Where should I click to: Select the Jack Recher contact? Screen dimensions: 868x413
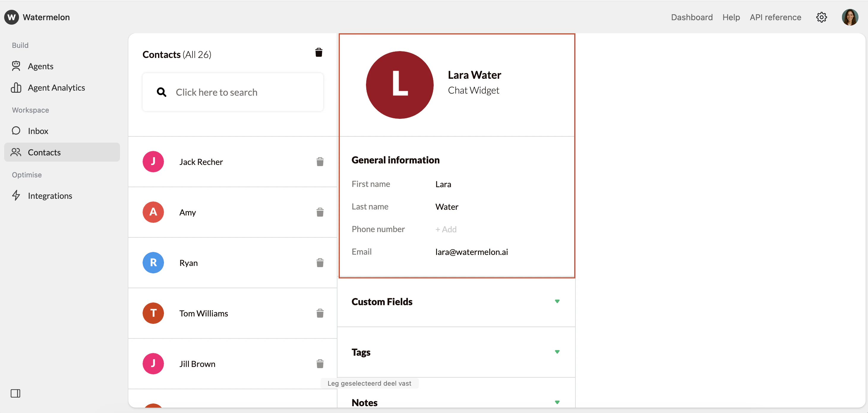point(233,162)
